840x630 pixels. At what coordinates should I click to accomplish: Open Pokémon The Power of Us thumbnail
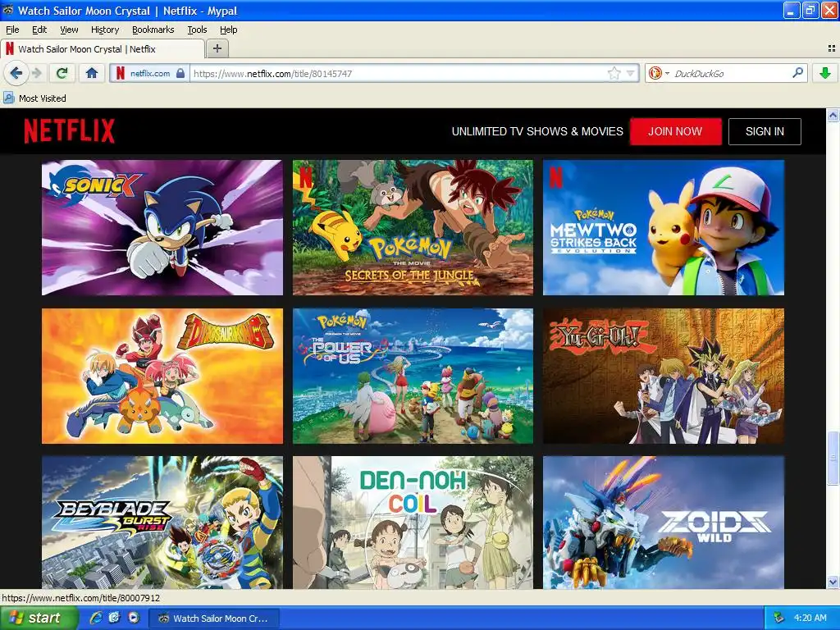pyautogui.click(x=413, y=376)
